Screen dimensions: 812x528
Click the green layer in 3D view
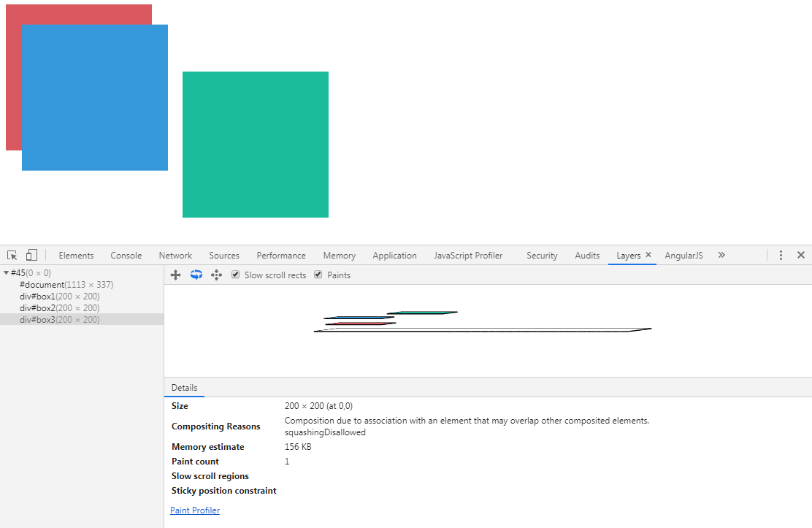(422, 313)
